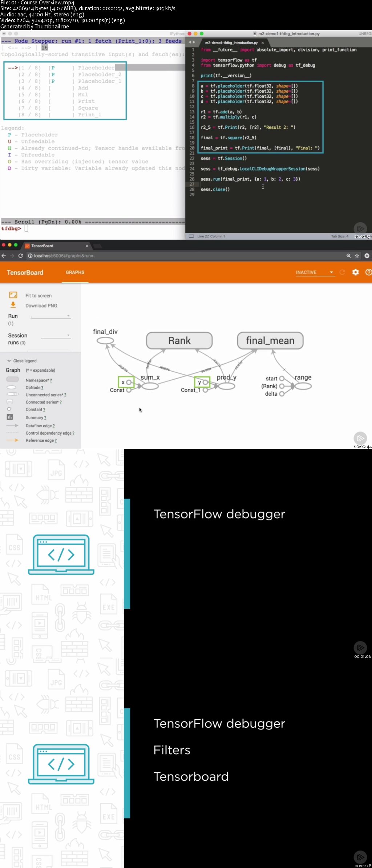Click the site info icon before localhost
The height and width of the screenshot is (868, 372).
30,256
